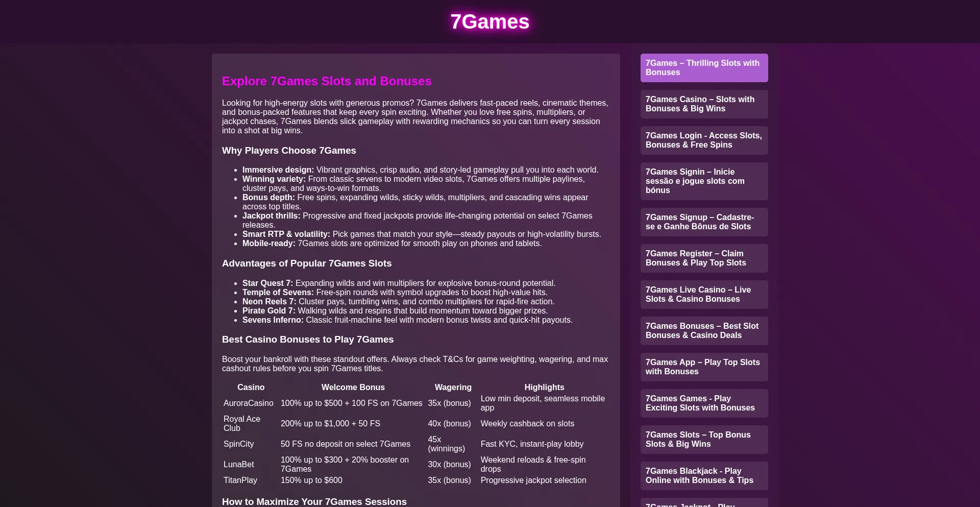This screenshot has width=980, height=507.
Task: Open 7Games Register sidebar entry
Action: click(x=704, y=258)
